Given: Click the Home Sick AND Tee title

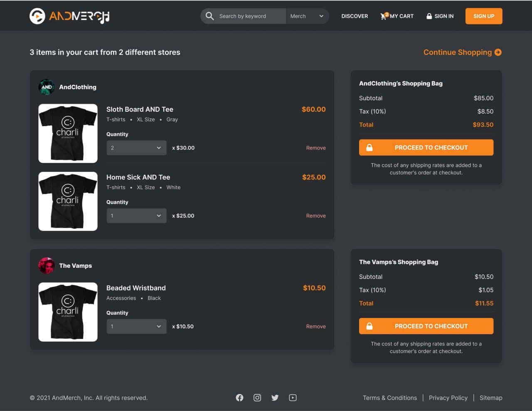Looking at the screenshot, I should pyautogui.click(x=138, y=177).
